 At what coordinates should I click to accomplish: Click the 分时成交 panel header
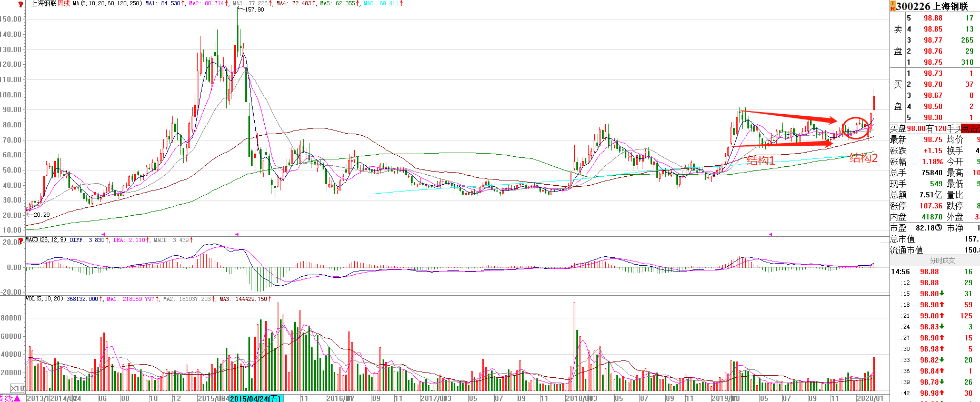942,260
